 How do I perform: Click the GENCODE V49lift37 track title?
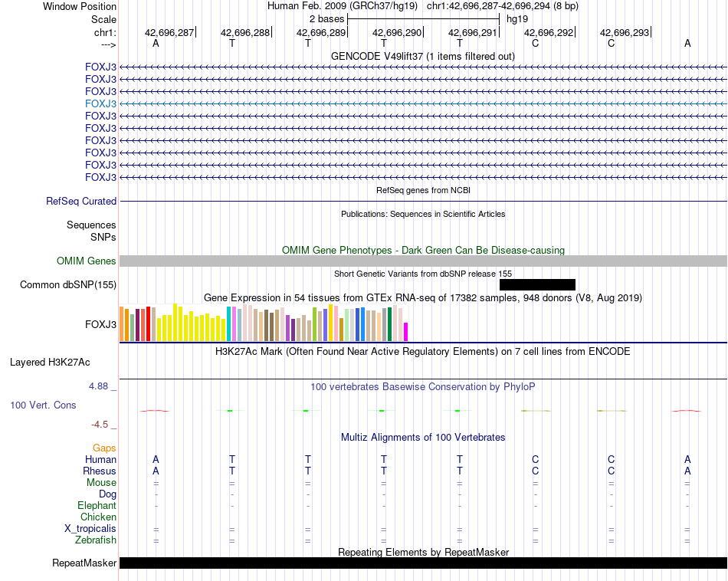pyautogui.click(x=422, y=56)
